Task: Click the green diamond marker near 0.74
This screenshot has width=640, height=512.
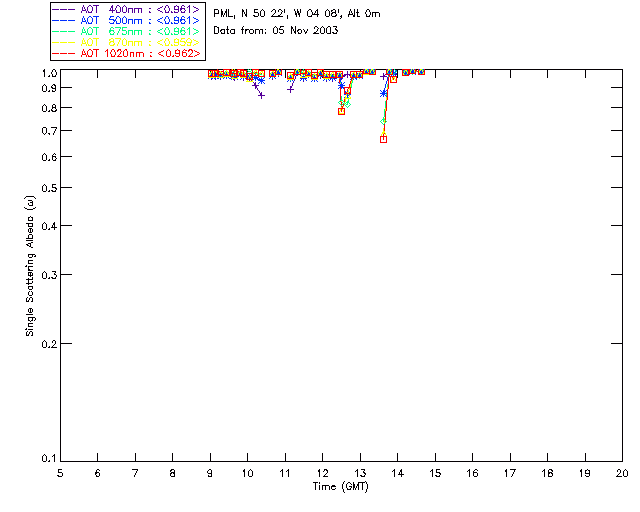Action: [383, 121]
